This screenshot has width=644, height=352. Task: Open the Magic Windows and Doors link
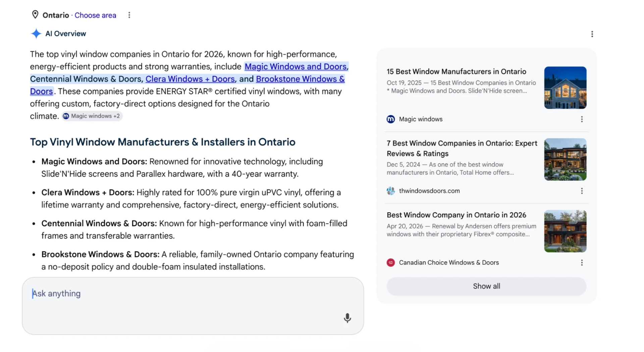coord(296,67)
